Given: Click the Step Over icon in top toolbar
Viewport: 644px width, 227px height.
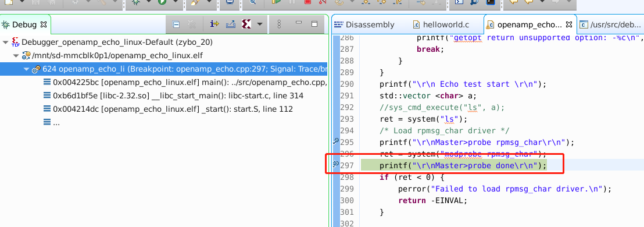Looking at the screenshot, I should 381,2.
